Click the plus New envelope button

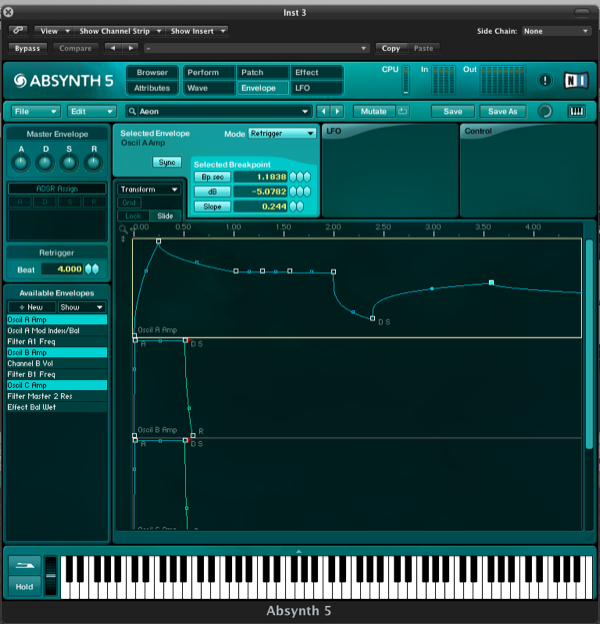click(x=31, y=307)
